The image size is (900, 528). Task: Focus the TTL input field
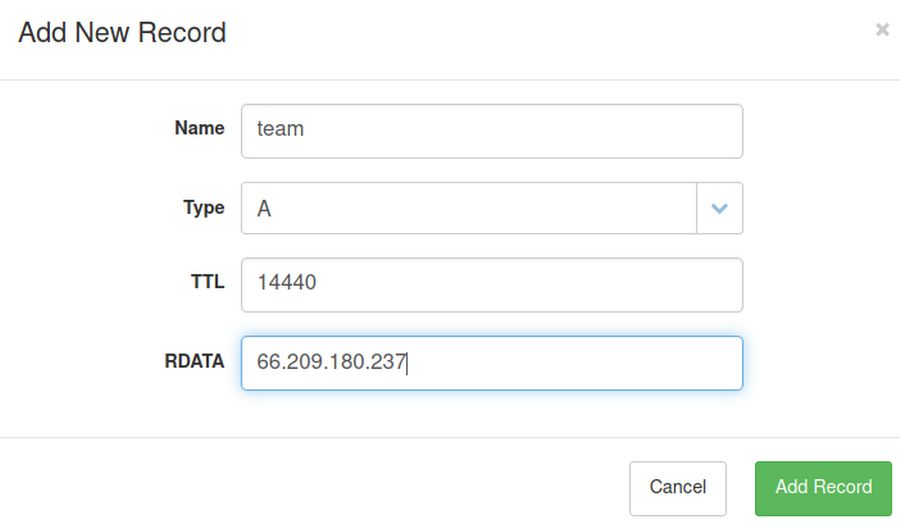click(491, 285)
